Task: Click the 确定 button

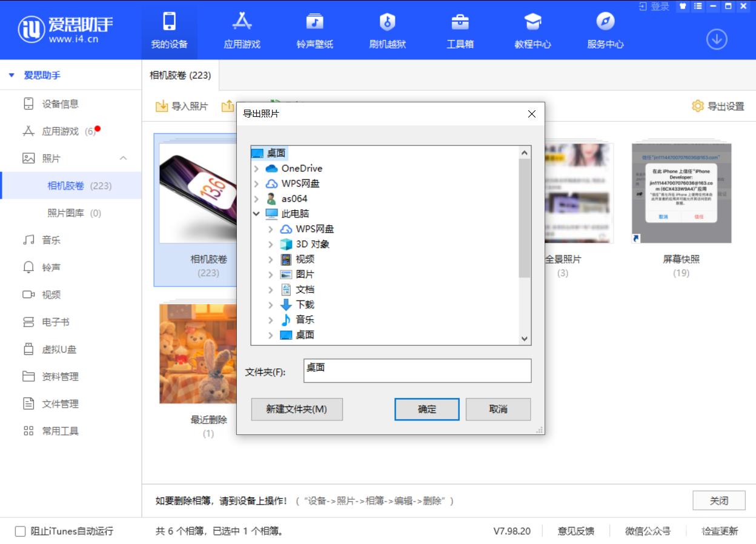Action: [x=426, y=409]
